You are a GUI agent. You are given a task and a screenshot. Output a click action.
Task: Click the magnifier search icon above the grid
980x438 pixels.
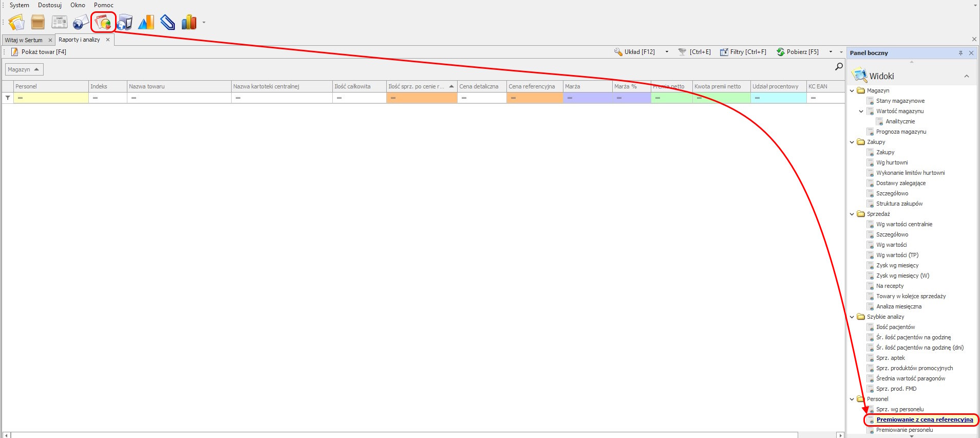839,67
